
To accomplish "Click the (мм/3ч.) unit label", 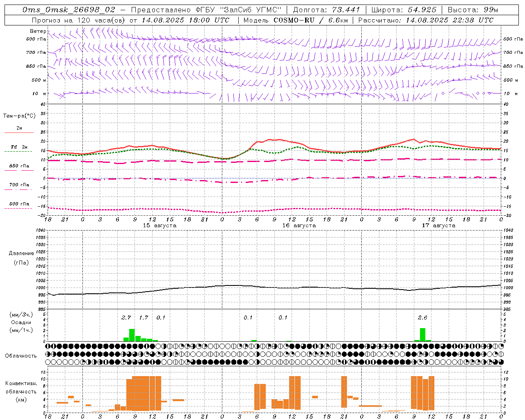I will (21, 315).
